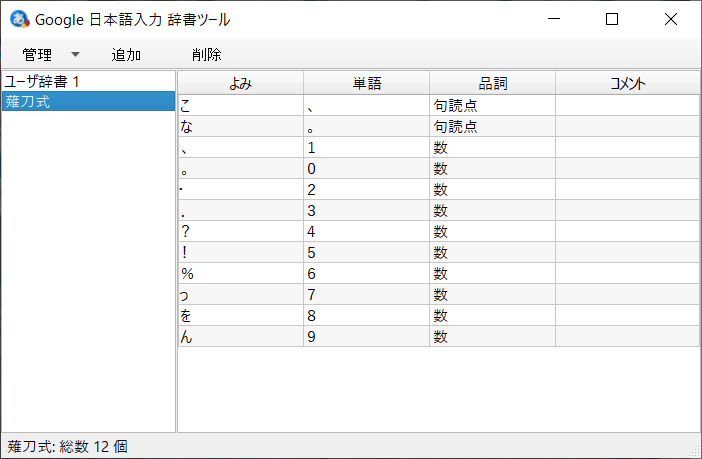This screenshot has height=459, width=702.
Task: Select the 薙刀式 dictionary
Action: pos(88,101)
